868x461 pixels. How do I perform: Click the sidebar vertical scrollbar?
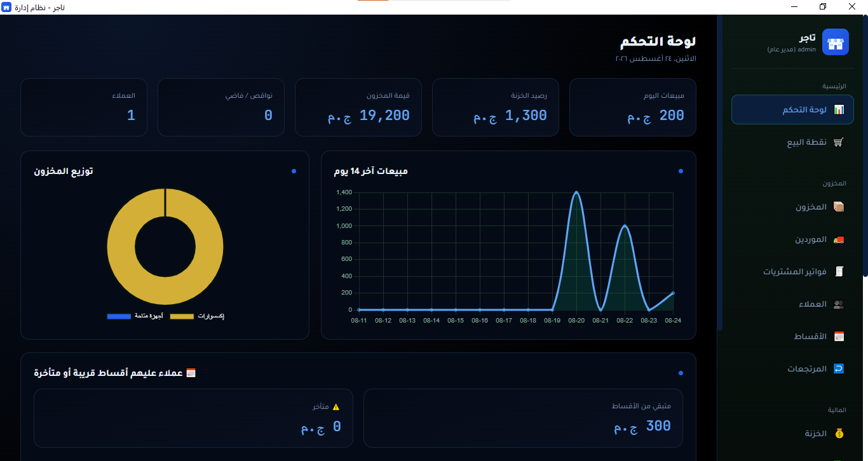[720, 173]
